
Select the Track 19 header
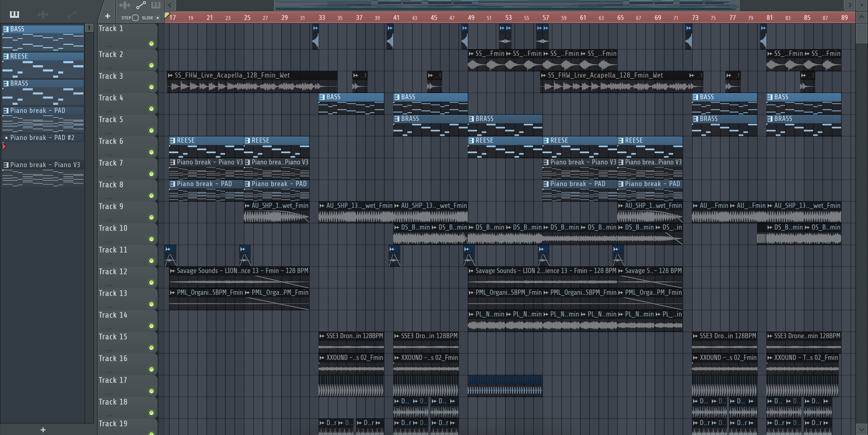pos(127,427)
